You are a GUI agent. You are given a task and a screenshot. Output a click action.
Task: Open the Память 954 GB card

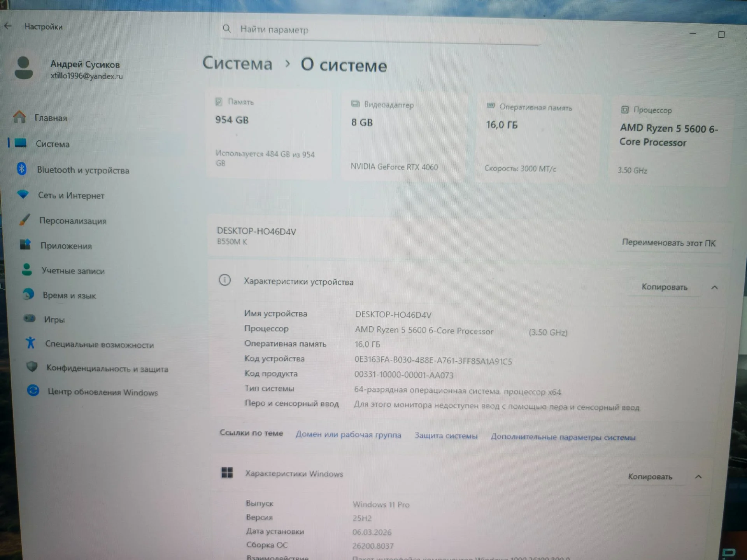[269, 133]
